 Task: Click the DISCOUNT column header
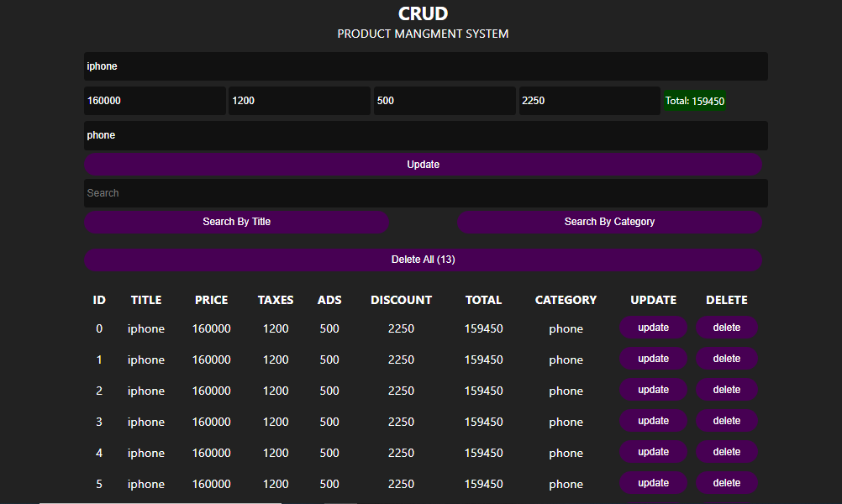pyautogui.click(x=401, y=300)
